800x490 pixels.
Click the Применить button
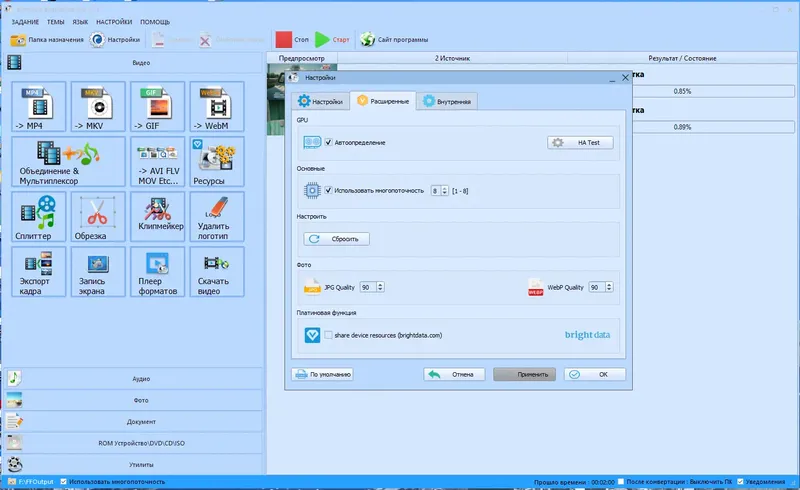tap(524, 375)
